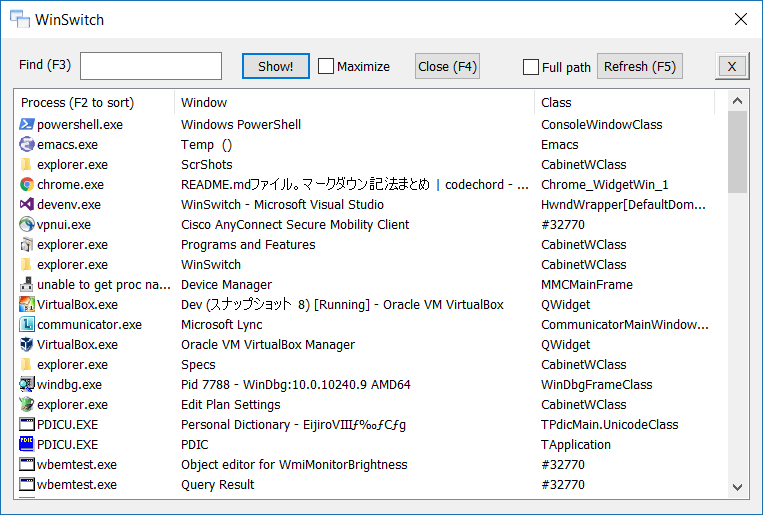Click the folder icon in the Specs row

click(x=27, y=364)
